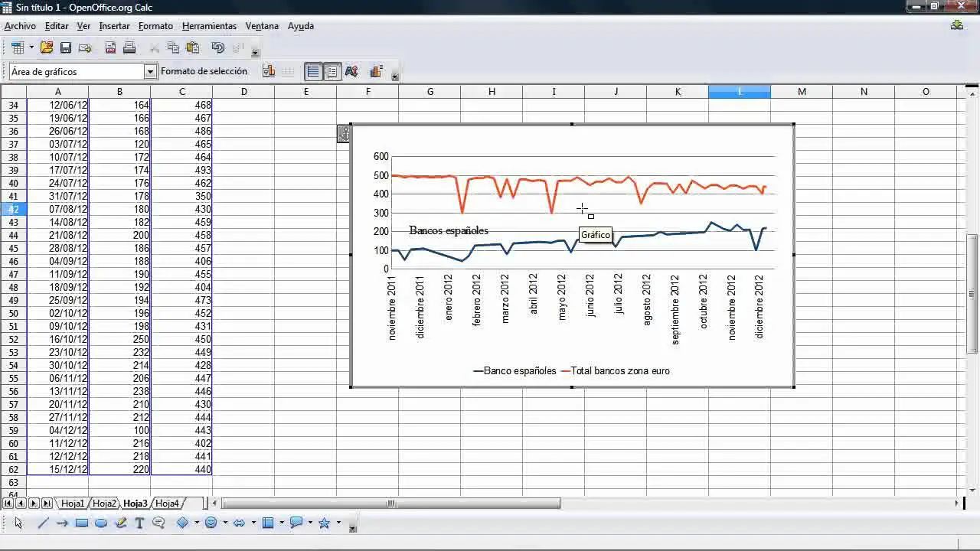Screen dimensions: 980x551
Task: Select the Symbol Shapes smiley tool
Action: click(211, 523)
